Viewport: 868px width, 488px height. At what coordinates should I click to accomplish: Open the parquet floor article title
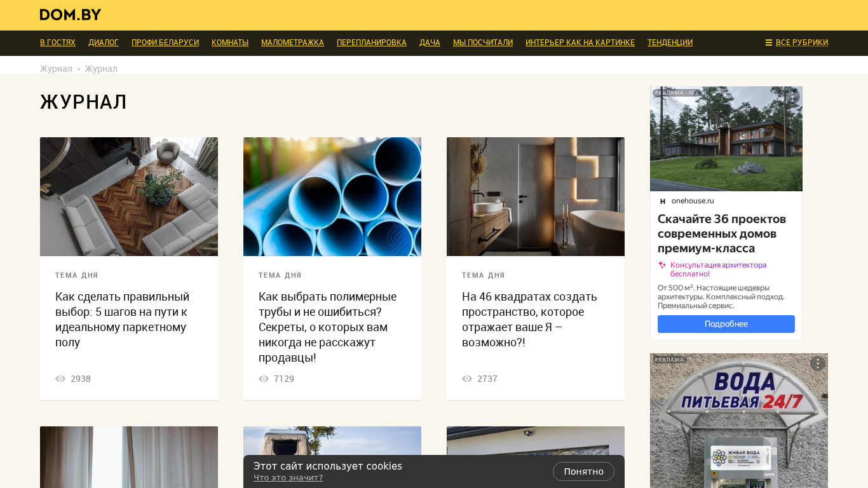(123, 320)
